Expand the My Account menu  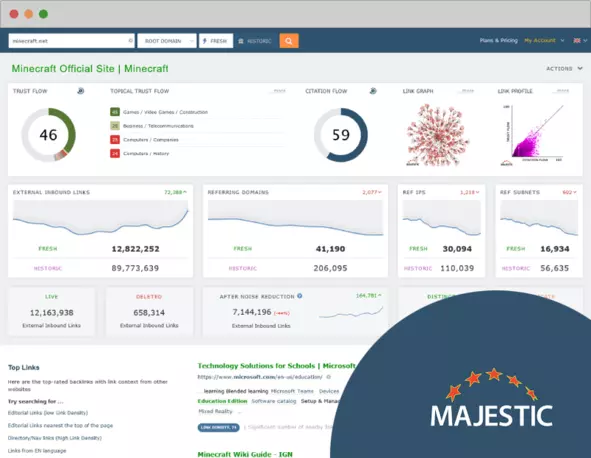point(544,40)
